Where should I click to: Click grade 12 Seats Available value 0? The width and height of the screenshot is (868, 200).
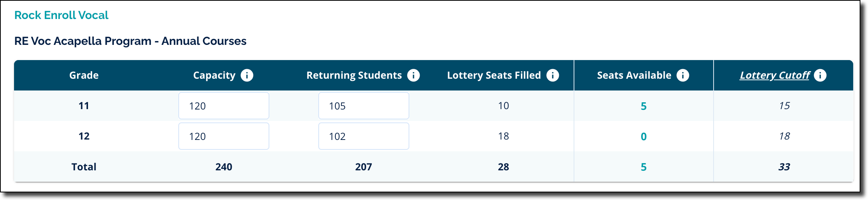[x=644, y=137]
